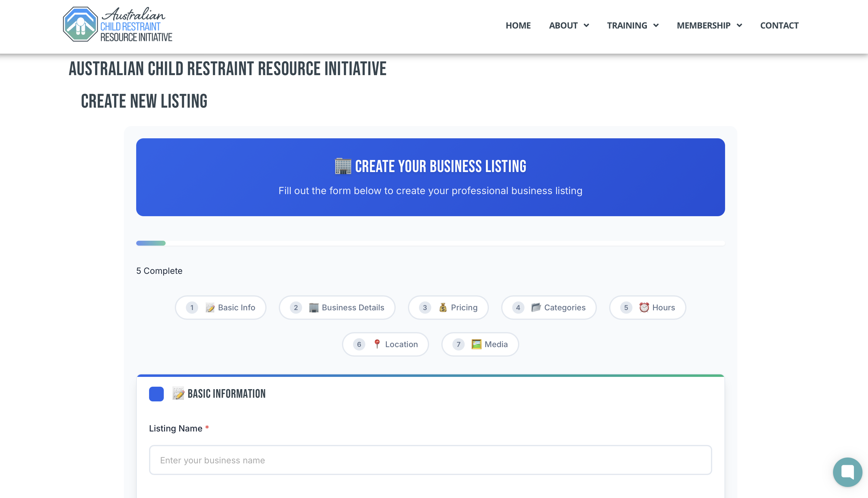Open the About menu item

pos(563,26)
